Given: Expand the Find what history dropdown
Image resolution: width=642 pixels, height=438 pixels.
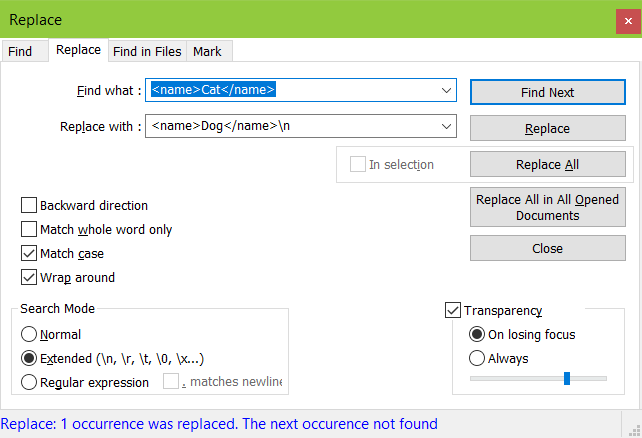Looking at the screenshot, I should click(x=446, y=90).
